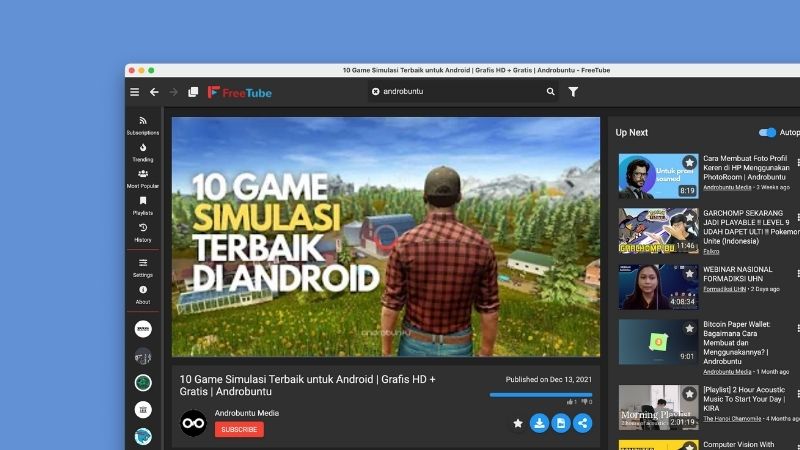The image size is (800, 450).
Task: Open the Androbuntu Media channel name
Action: click(246, 413)
